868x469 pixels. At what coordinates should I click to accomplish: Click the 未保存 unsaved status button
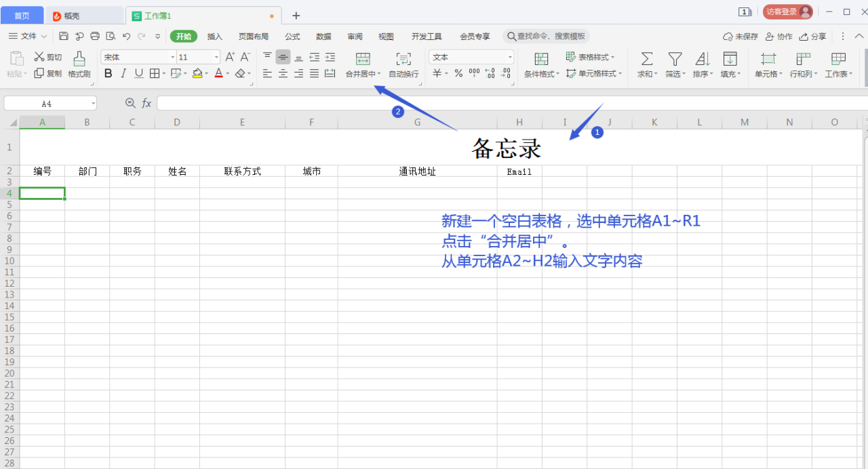(x=741, y=37)
